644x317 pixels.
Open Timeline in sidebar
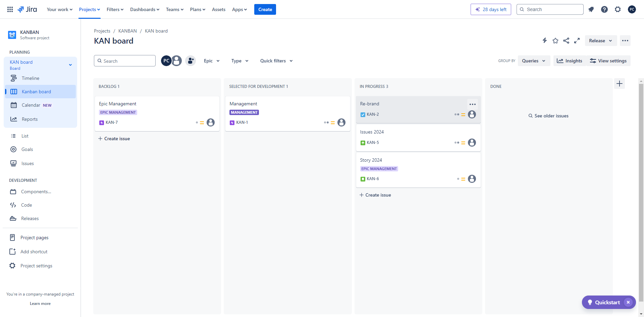click(41, 78)
